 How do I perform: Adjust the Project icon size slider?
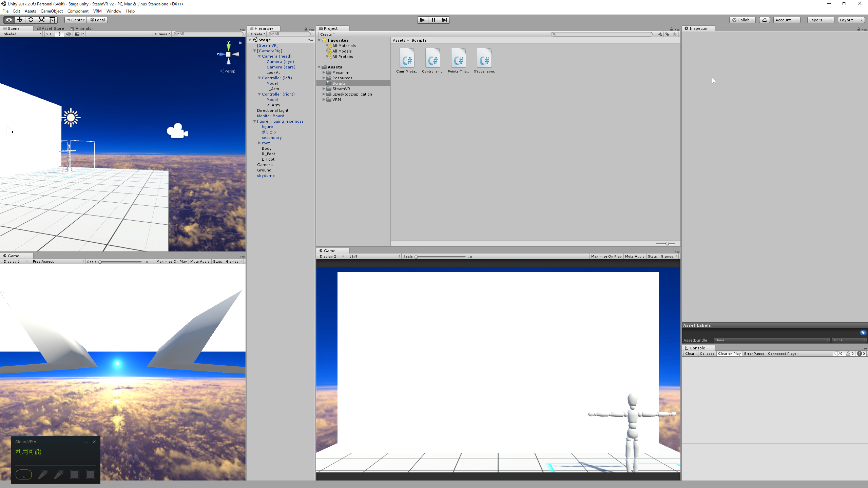667,244
